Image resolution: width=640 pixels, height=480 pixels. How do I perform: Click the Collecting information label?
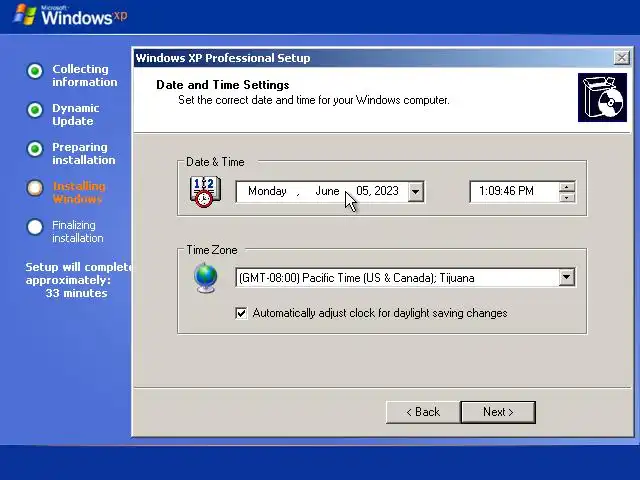pos(84,76)
